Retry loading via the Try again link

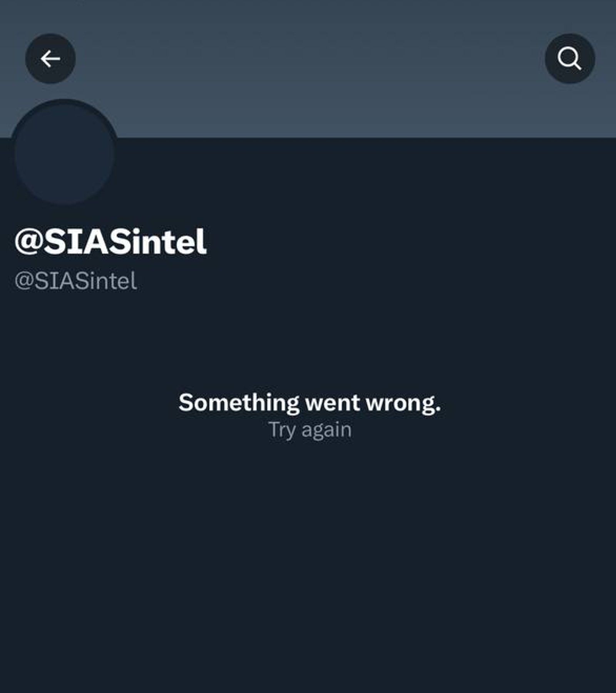[310, 430]
